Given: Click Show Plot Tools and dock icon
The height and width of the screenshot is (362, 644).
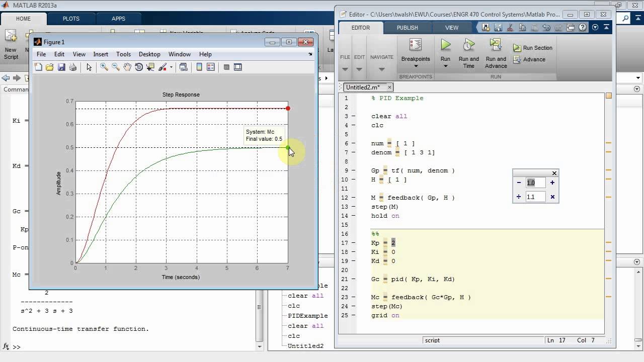Looking at the screenshot, I should click(x=238, y=67).
